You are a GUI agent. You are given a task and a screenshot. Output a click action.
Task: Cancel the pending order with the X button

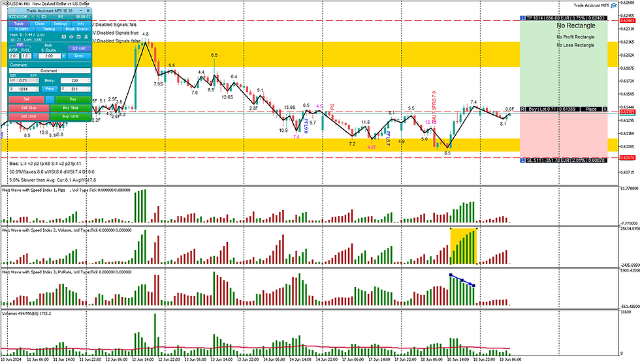[x=605, y=109]
